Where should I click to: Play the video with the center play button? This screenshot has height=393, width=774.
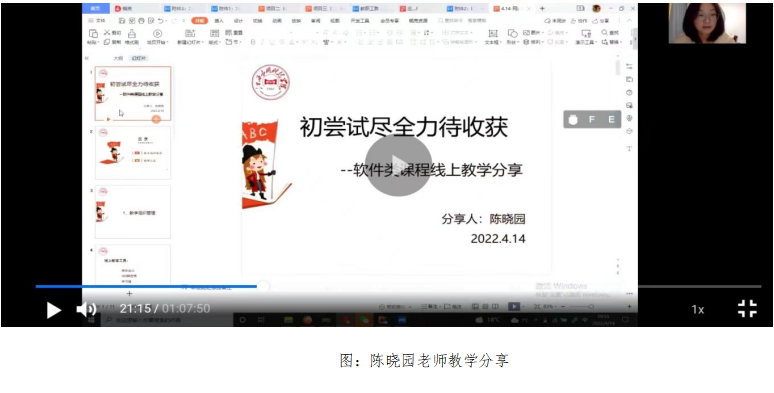tap(398, 165)
